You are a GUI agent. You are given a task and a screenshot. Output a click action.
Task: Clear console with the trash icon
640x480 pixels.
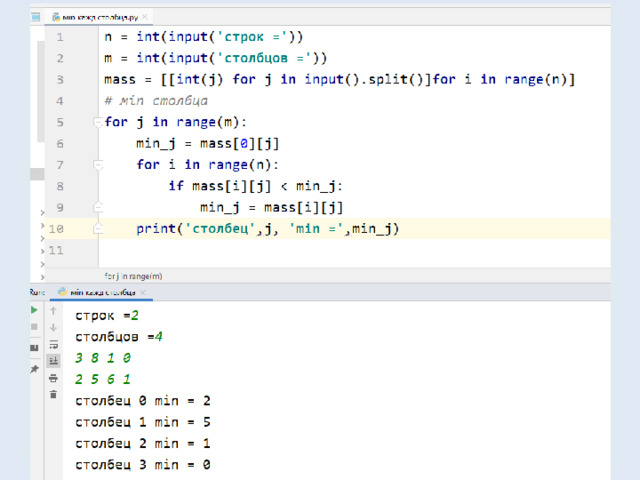coord(53,394)
